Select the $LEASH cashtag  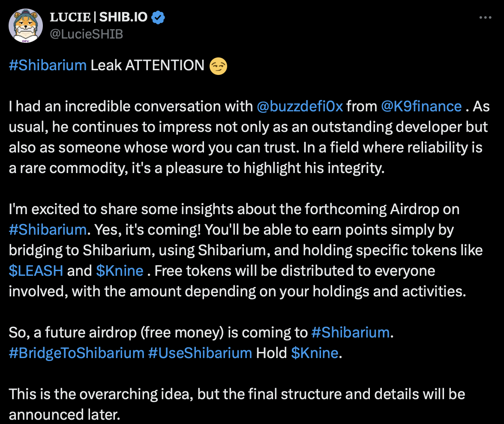point(36,271)
